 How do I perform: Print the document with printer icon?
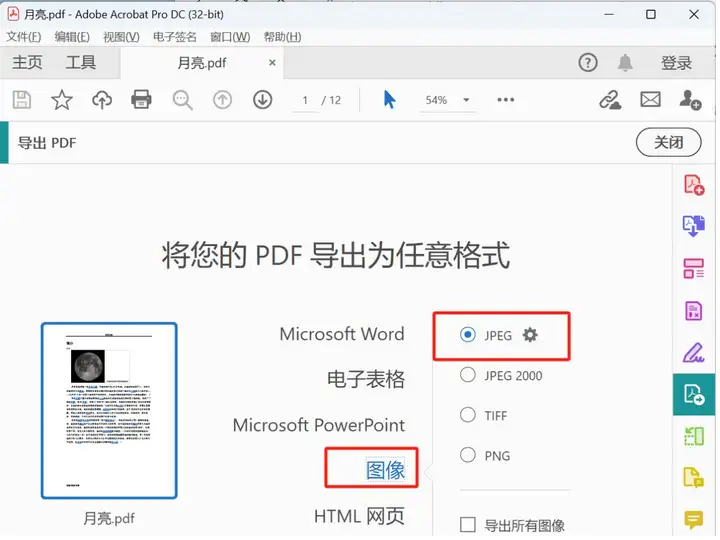(142, 100)
